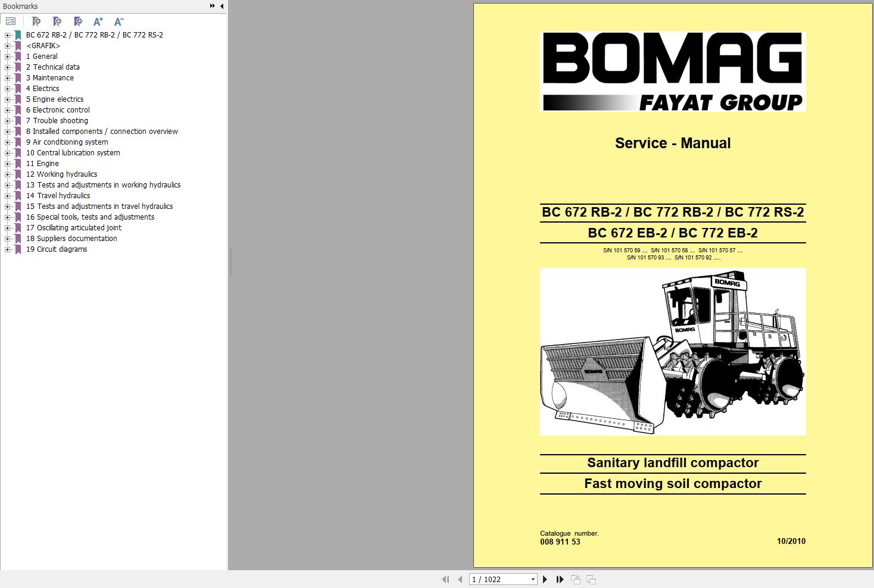Screen dimensions: 874x588
Task: Click the Service - Manual heading
Action: pos(673,143)
